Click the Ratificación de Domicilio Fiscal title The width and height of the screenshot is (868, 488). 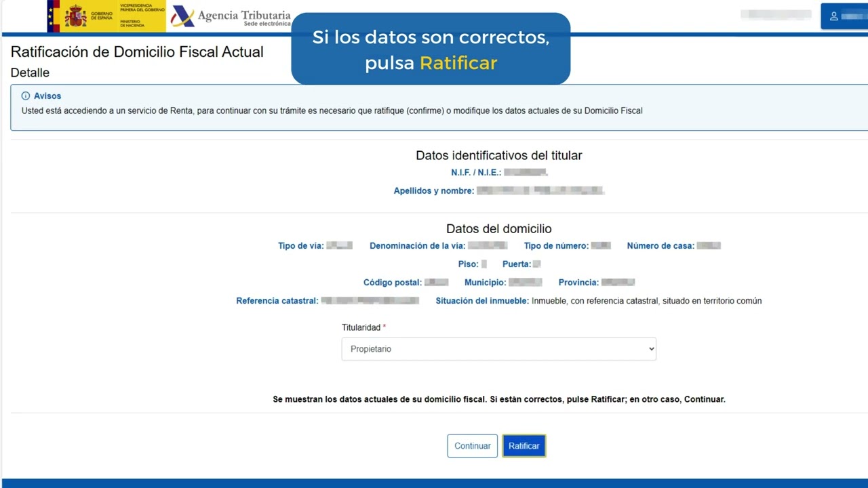point(137,52)
